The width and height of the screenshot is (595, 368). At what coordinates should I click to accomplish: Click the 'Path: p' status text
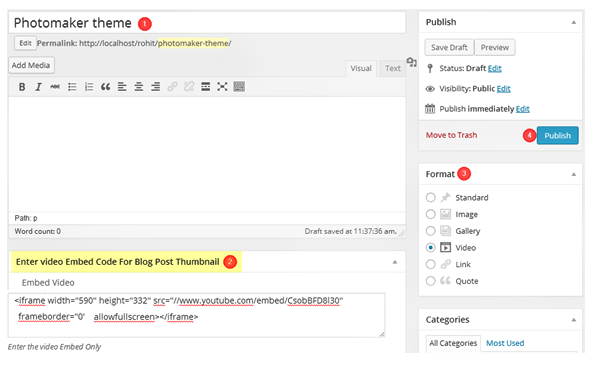point(26,218)
